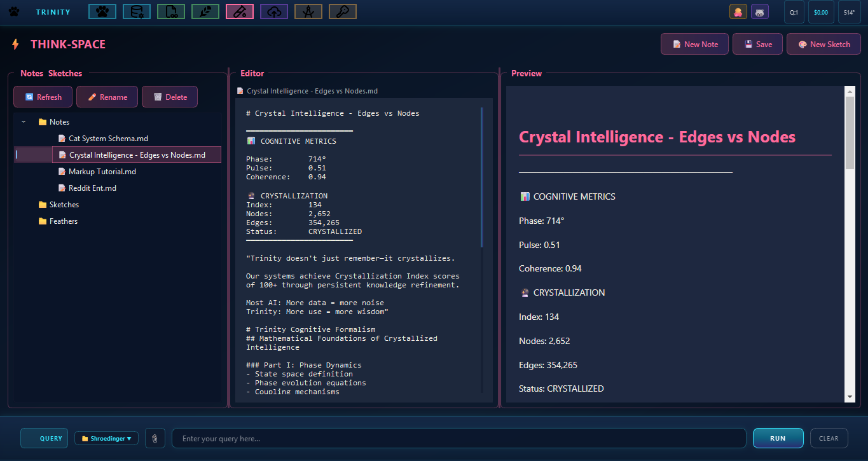Viewport: 868px width, 461px height.
Task: Click the user avatar icon top right
Action: [738, 11]
